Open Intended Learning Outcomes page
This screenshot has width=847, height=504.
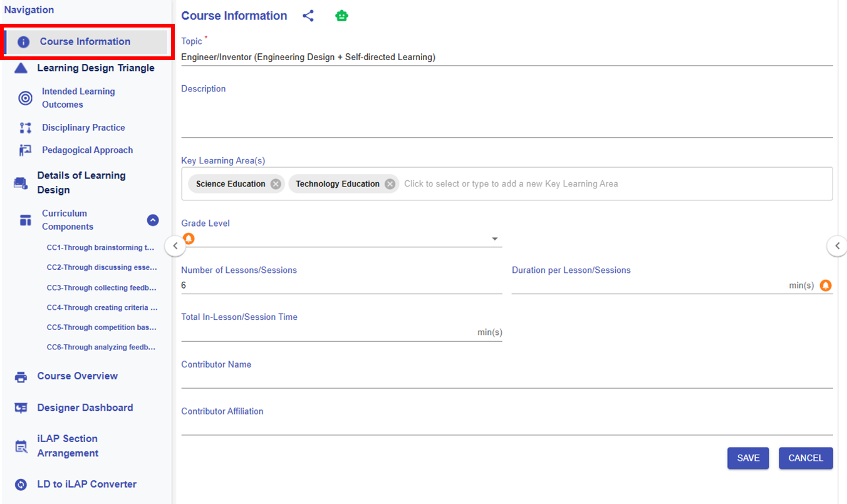[x=78, y=98]
